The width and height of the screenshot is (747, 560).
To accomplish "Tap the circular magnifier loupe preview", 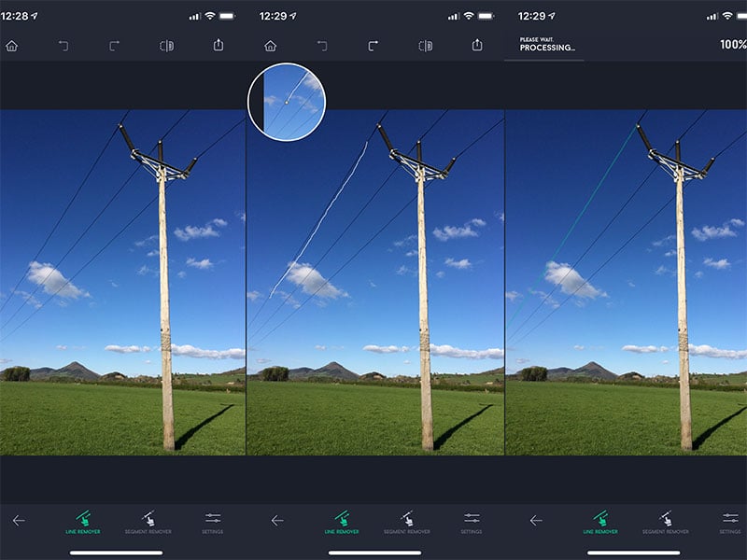I will [x=287, y=102].
